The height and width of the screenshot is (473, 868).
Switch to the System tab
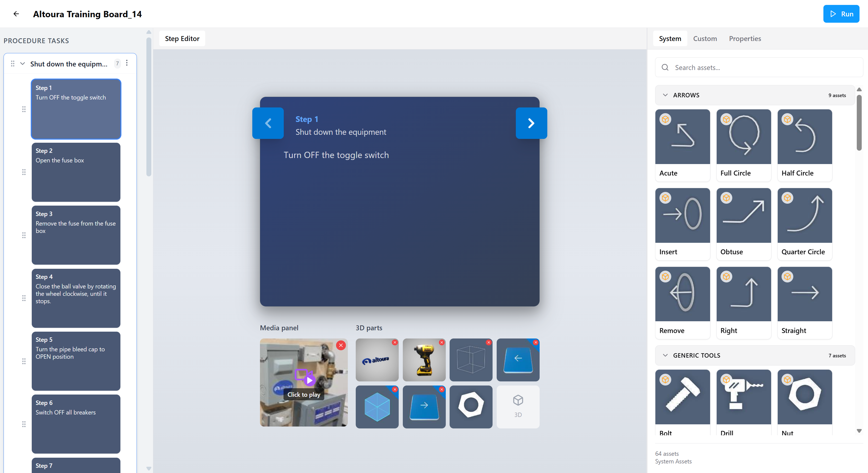pos(670,38)
